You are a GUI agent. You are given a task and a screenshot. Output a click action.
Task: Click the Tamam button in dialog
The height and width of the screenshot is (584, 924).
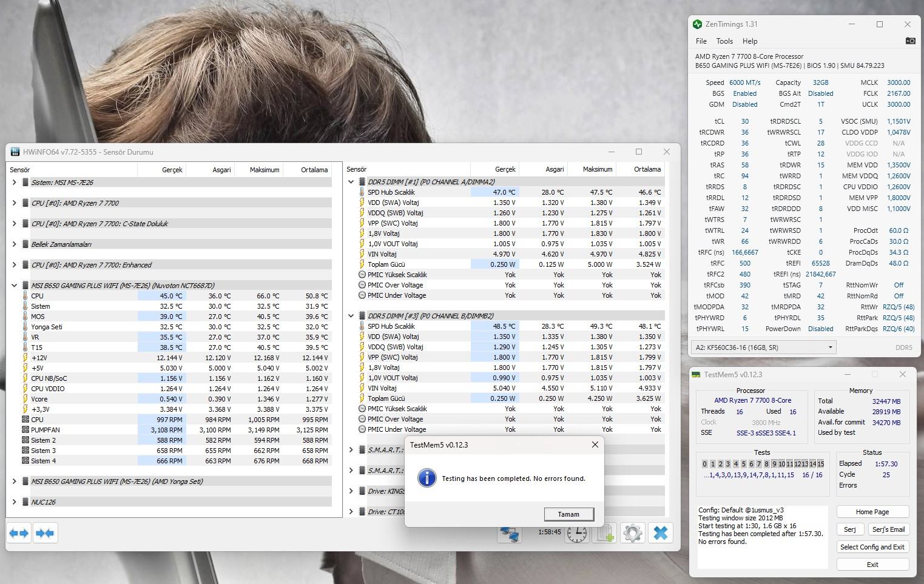click(x=568, y=514)
